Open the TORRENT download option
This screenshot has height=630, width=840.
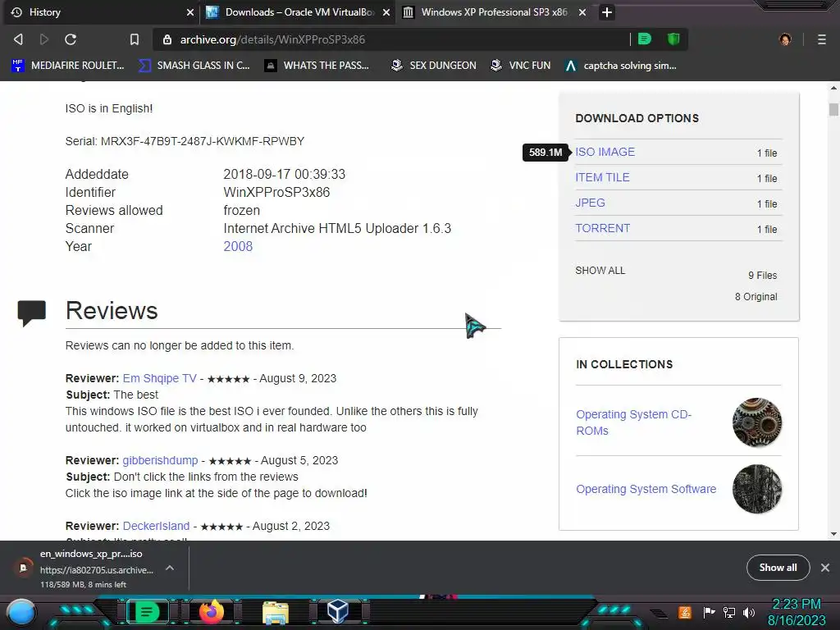(x=603, y=228)
